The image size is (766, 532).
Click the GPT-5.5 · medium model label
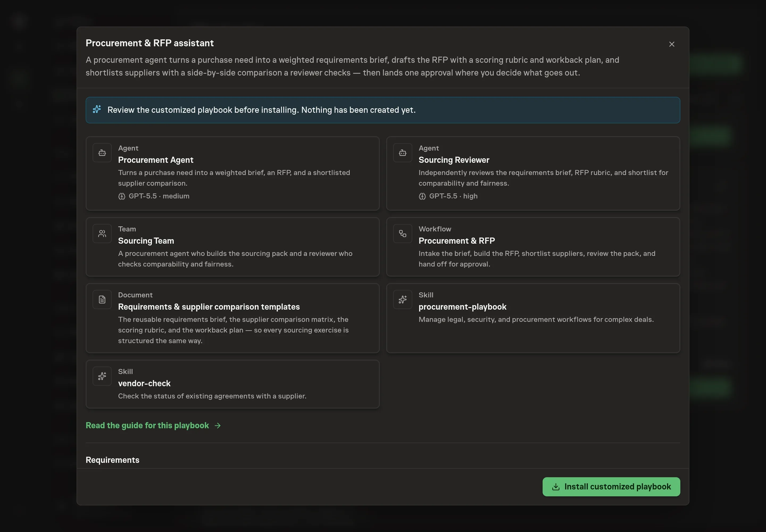pyautogui.click(x=159, y=196)
